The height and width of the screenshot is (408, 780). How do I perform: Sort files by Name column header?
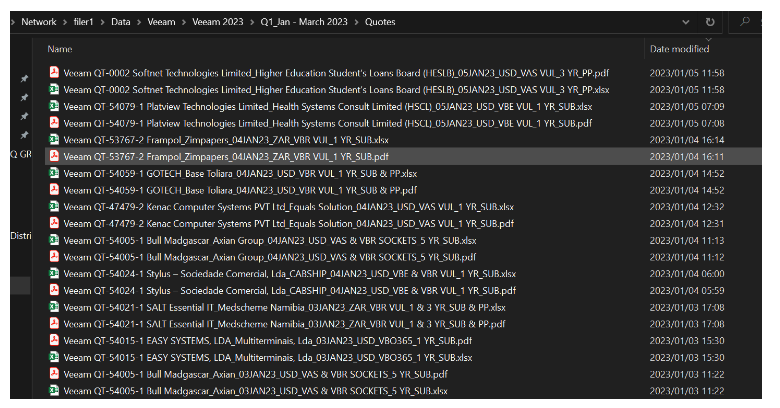(x=60, y=49)
